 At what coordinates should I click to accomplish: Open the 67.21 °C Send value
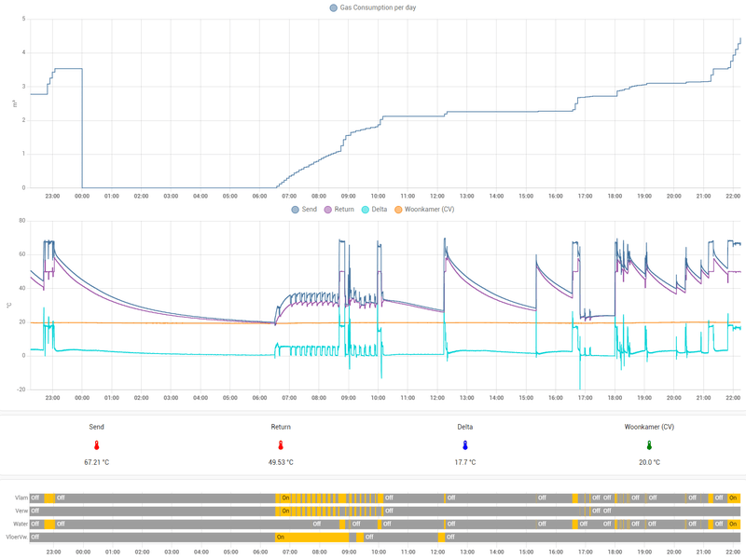click(x=97, y=462)
